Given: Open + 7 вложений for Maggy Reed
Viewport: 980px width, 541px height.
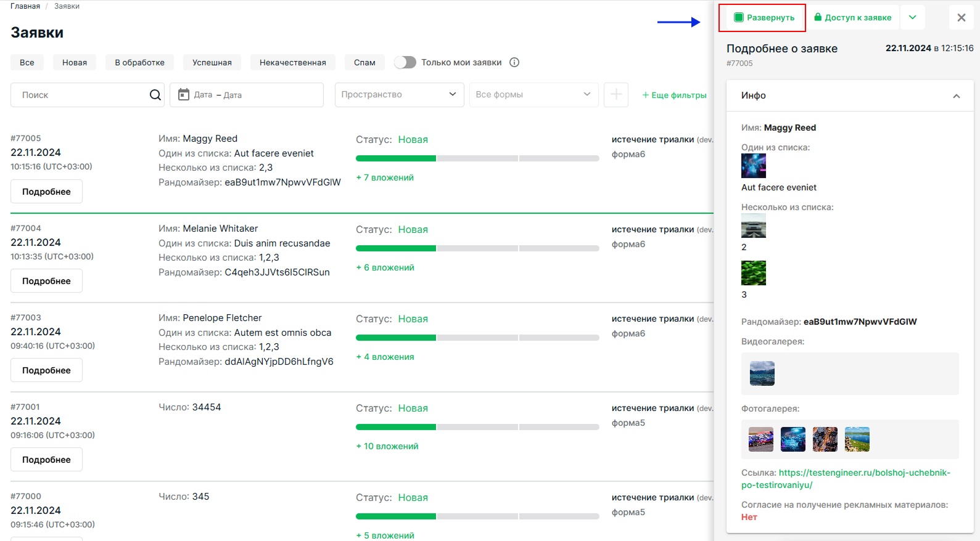Looking at the screenshot, I should point(385,177).
